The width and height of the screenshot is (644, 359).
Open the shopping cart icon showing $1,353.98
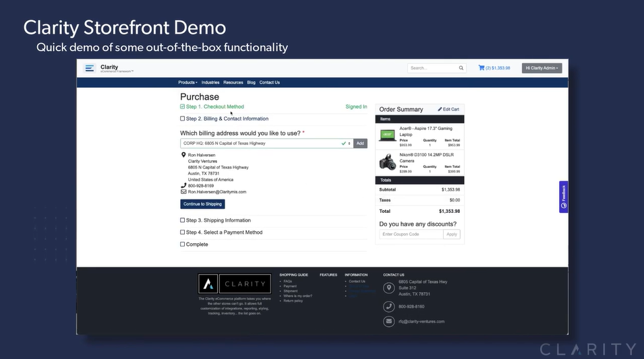[x=481, y=68]
